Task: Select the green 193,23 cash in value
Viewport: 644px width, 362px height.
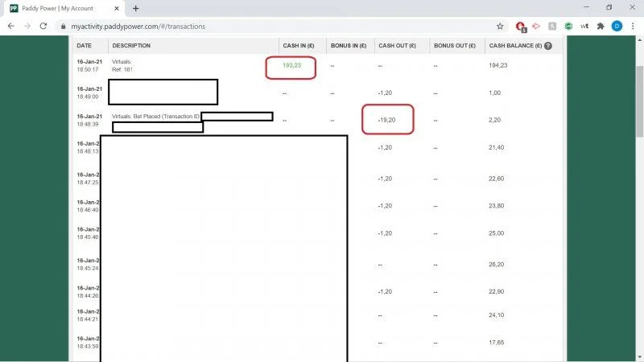Action: tap(291, 65)
